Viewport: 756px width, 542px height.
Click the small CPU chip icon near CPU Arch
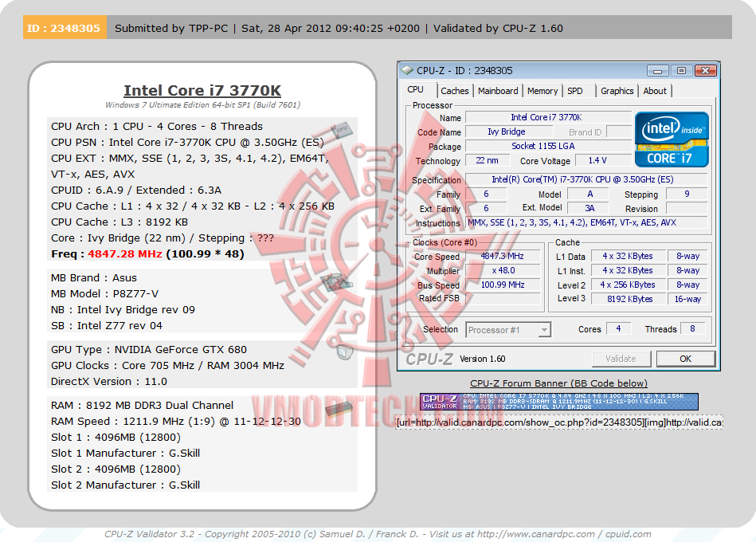point(342,129)
